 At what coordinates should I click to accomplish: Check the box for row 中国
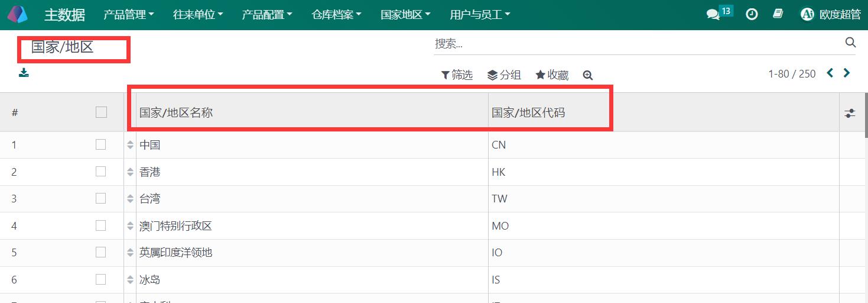tap(101, 144)
